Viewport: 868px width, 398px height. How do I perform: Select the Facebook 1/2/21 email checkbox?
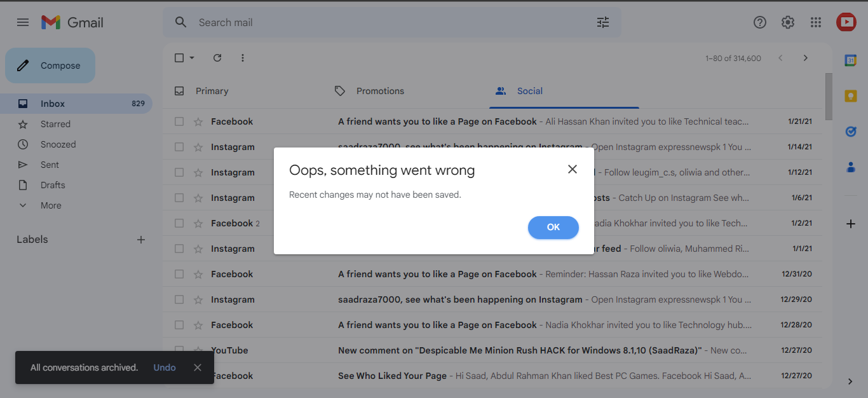tap(179, 223)
